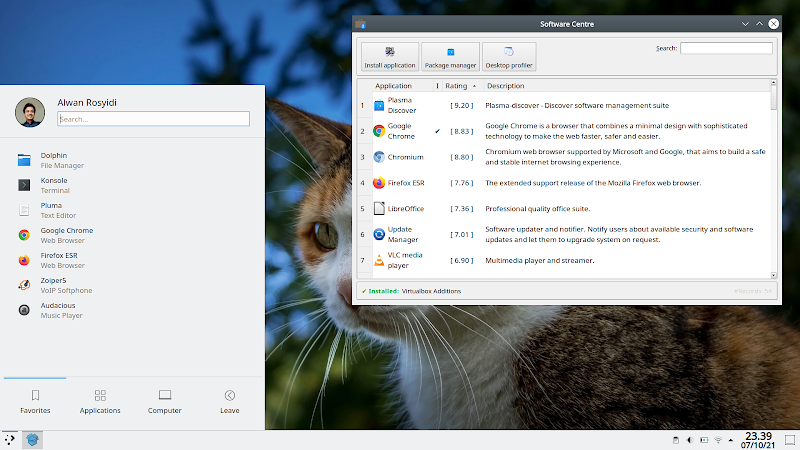Click 'Installed: Virtualbox Additions' status text

(411, 291)
